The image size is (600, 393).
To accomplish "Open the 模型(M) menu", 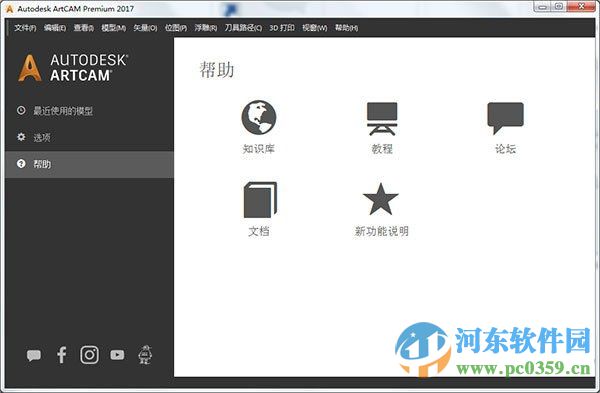I will pos(114,28).
